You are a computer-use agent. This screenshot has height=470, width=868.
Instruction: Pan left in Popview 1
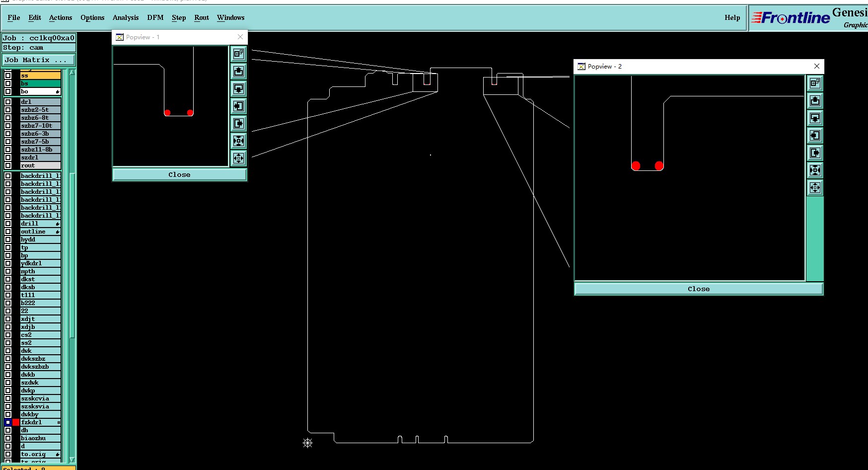(239, 106)
